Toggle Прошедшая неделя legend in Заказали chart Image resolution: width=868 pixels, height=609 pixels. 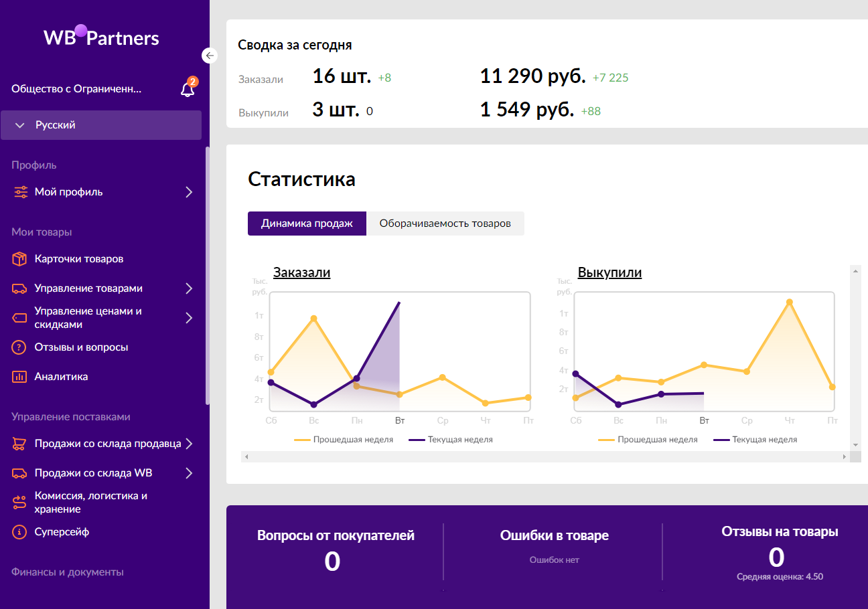(x=344, y=440)
